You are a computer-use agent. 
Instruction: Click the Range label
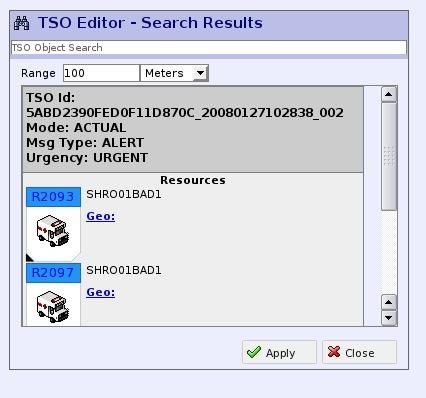(38, 73)
